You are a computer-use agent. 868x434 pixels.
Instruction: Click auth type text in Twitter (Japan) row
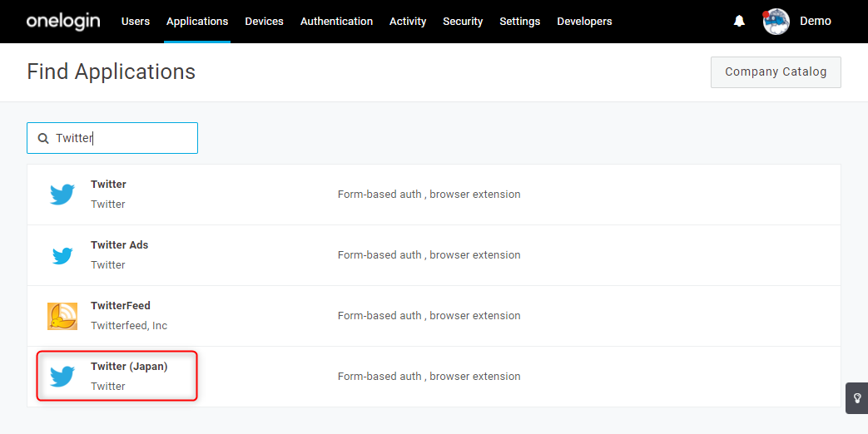click(x=429, y=377)
